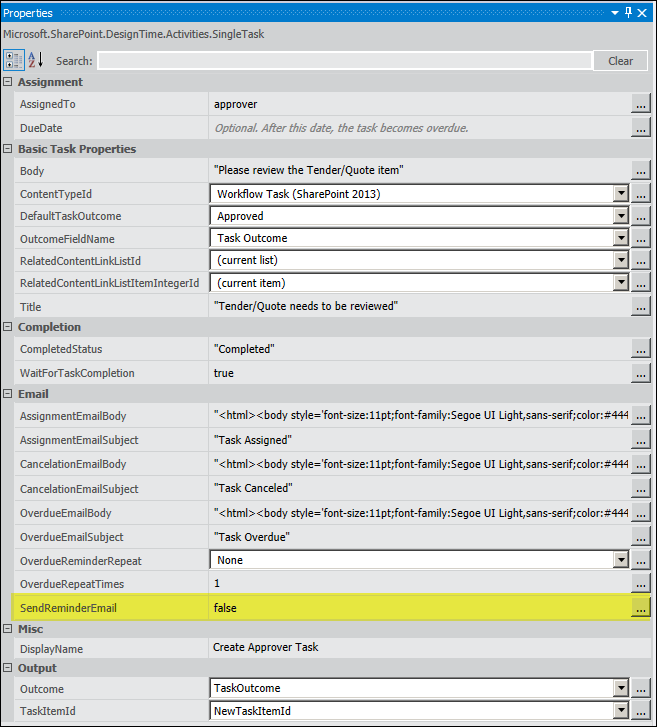Edit SendReminderEmail value 'false'
The height and width of the screenshot is (727, 657).
225,608
